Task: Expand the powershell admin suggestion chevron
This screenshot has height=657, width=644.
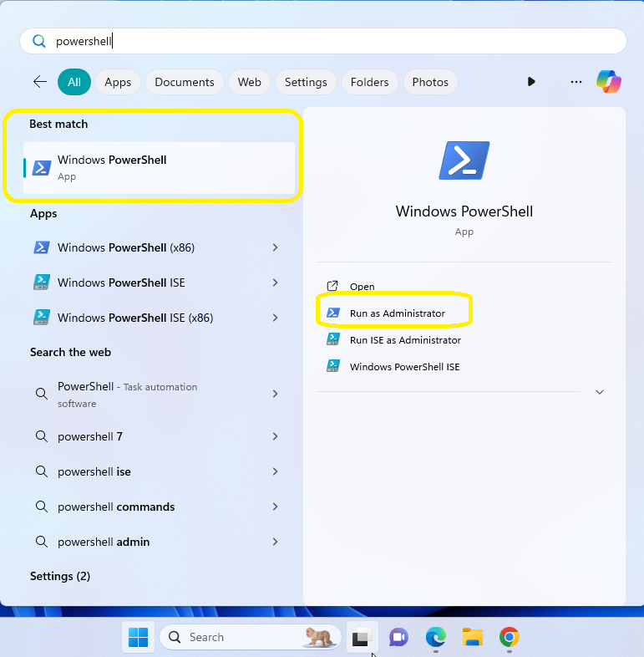Action: click(275, 542)
